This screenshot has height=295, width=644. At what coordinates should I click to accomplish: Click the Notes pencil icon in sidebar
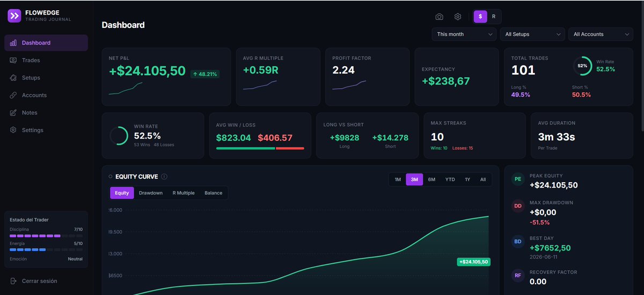(x=13, y=113)
